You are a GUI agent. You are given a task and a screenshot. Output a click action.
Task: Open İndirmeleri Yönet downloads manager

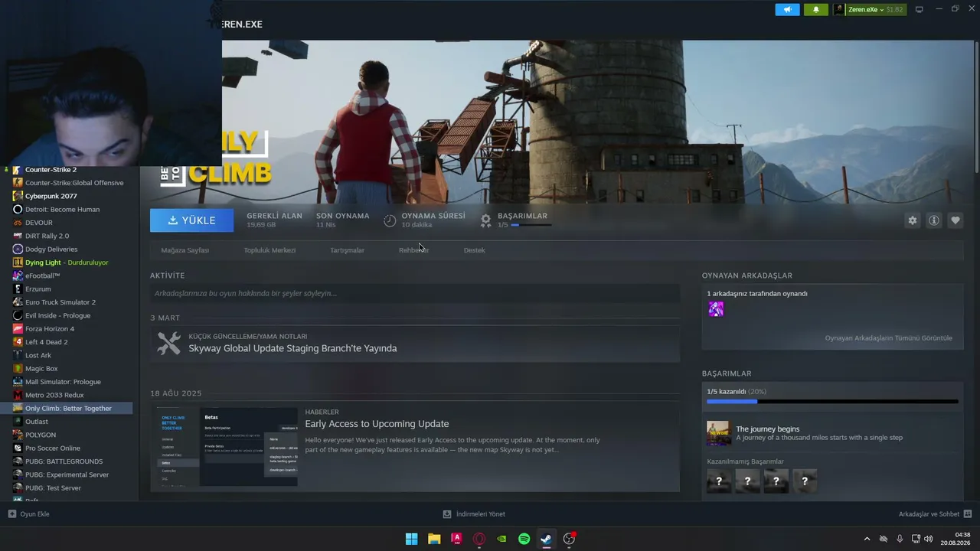[x=474, y=514]
